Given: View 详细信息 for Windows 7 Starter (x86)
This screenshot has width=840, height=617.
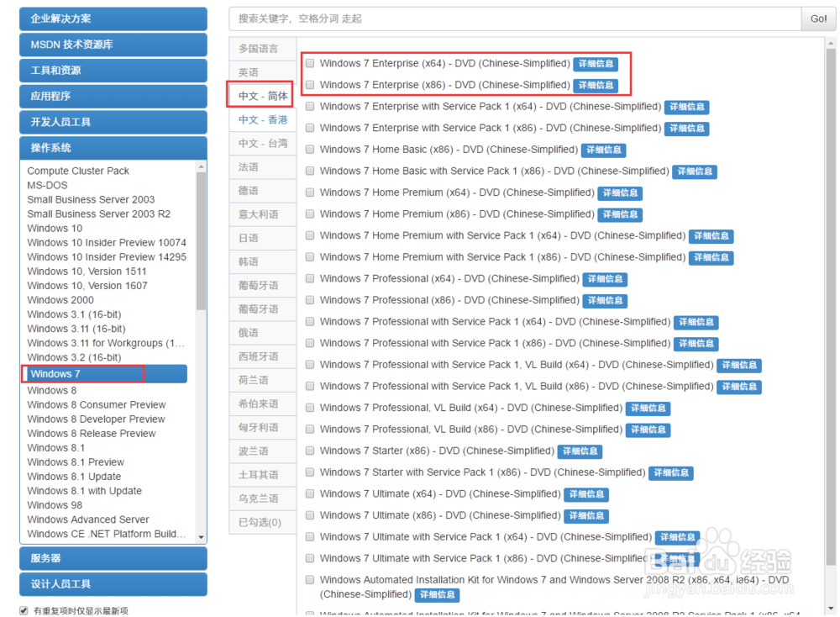Looking at the screenshot, I should click(x=580, y=451).
